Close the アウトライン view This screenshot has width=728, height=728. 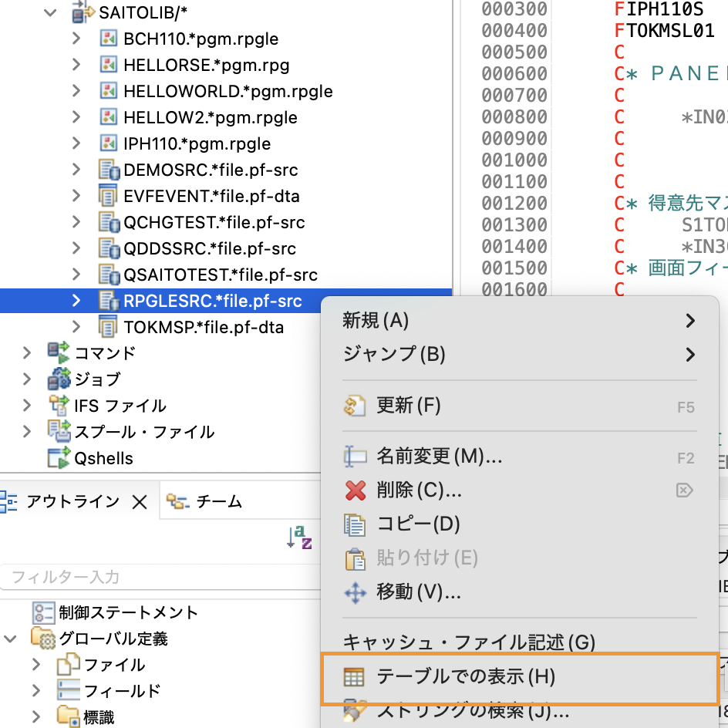pyautogui.click(x=138, y=500)
